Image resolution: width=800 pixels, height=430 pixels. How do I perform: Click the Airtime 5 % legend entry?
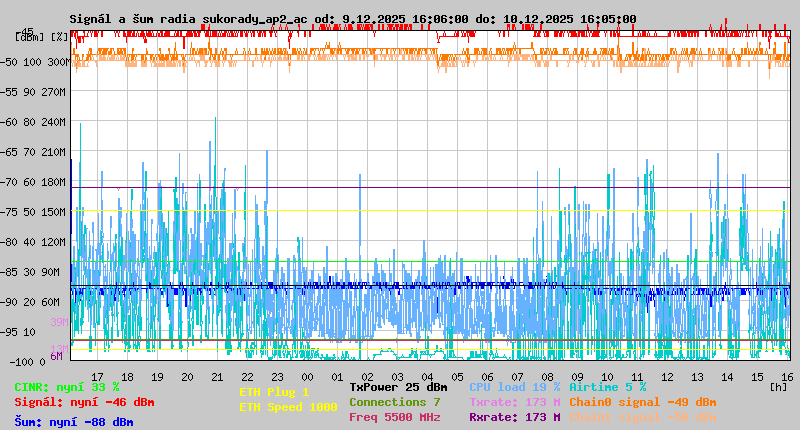pos(607,387)
